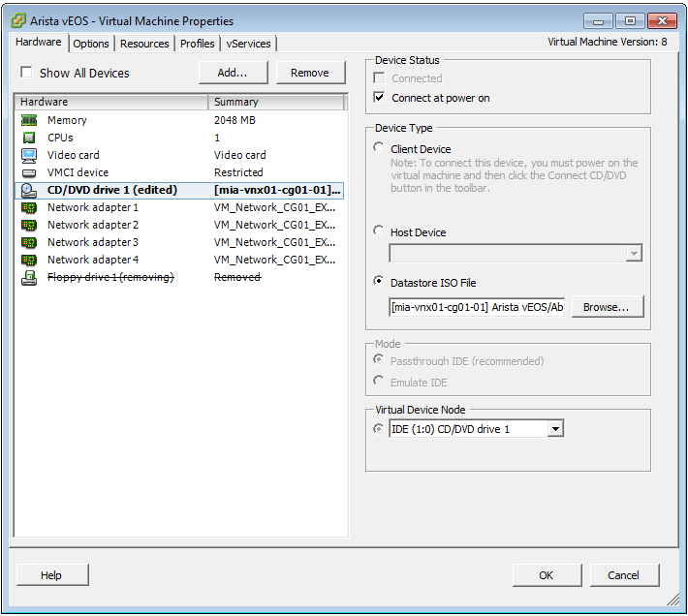Open the Host Device dropdown list

(x=634, y=254)
